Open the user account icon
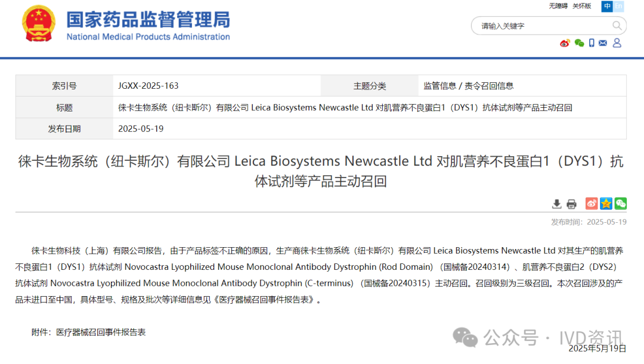Image resolution: width=644 pixels, height=364 pixels. (x=617, y=43)
